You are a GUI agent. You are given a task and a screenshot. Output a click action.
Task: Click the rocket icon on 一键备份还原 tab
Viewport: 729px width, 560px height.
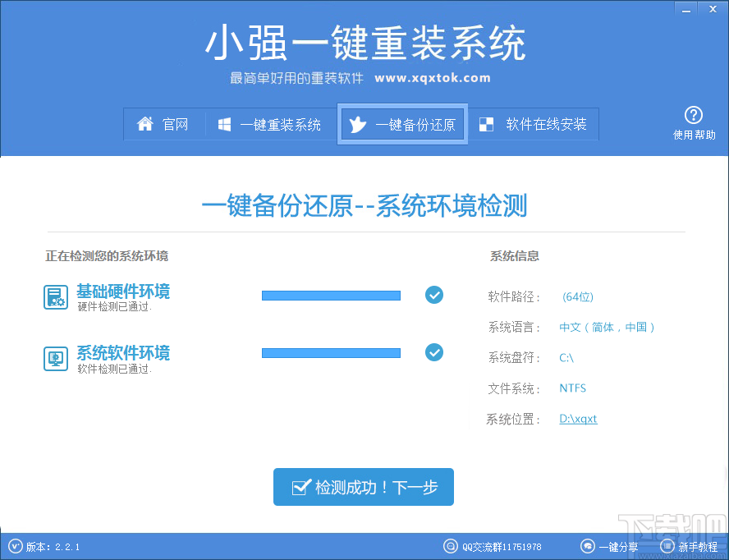(356, 124)
